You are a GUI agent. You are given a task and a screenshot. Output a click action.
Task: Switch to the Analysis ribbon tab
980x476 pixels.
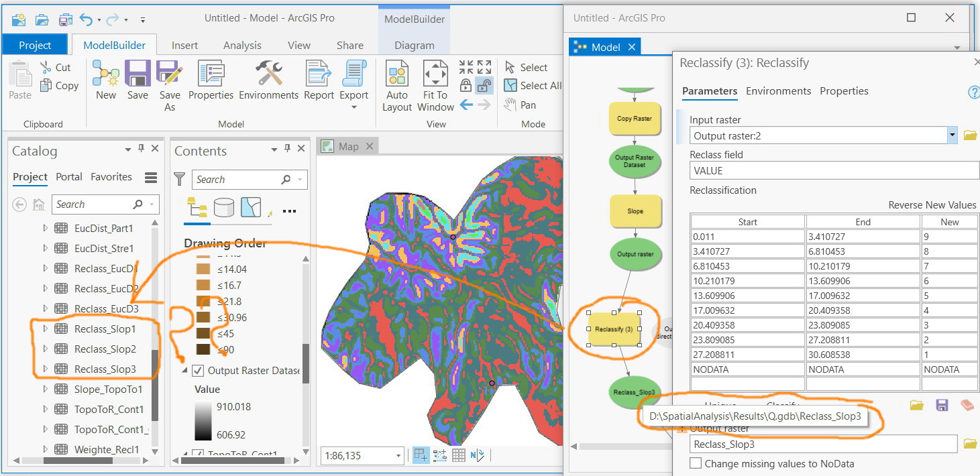point(242,45)
